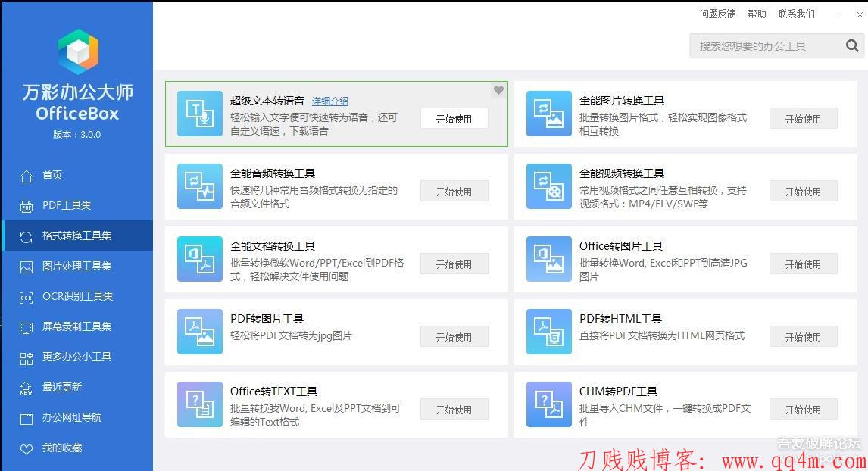Open 办公网址导航 section
868x471 pixels.
point(77,417)
